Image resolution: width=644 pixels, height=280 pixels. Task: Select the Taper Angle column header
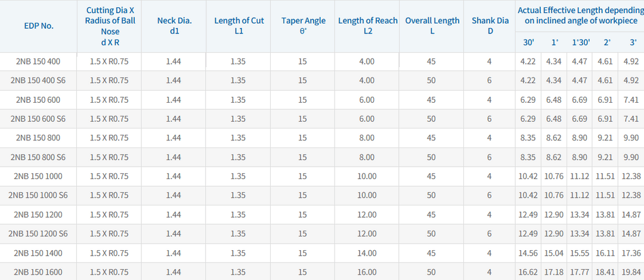[x=303, y=26]
